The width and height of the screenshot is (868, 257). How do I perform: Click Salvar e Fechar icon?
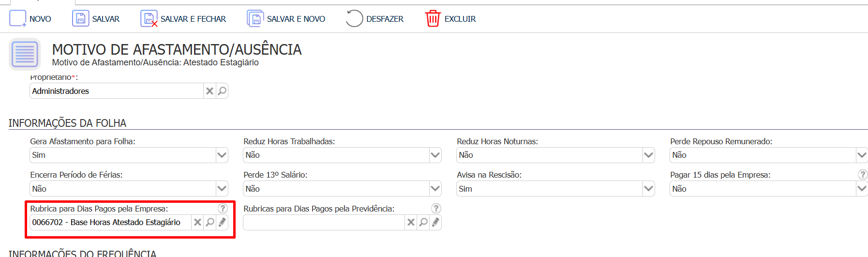click(149, 19)
